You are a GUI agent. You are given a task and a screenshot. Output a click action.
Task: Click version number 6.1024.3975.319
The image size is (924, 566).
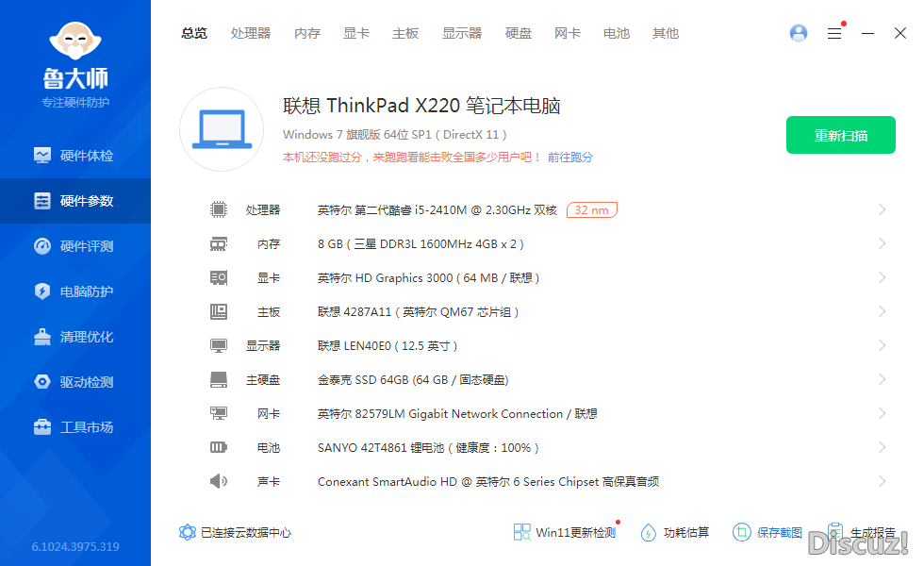(x=75, y=546)
